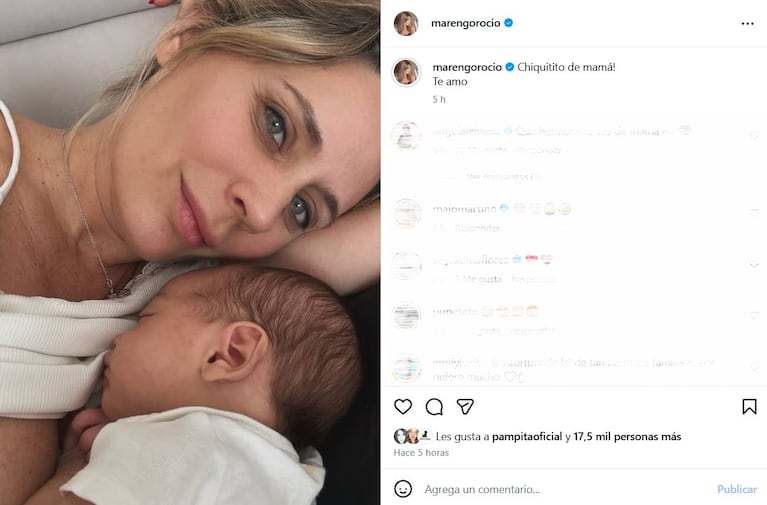Save the post with the bookmark icon
The height and width of the screenshot is (505, 767).
(x=749, y=407)
